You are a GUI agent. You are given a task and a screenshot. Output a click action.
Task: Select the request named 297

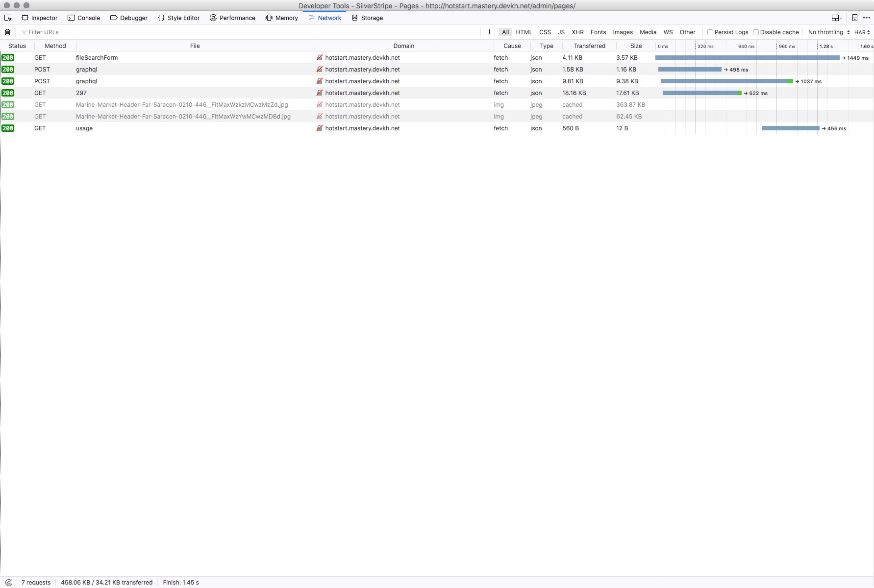[x=437, y=93]
